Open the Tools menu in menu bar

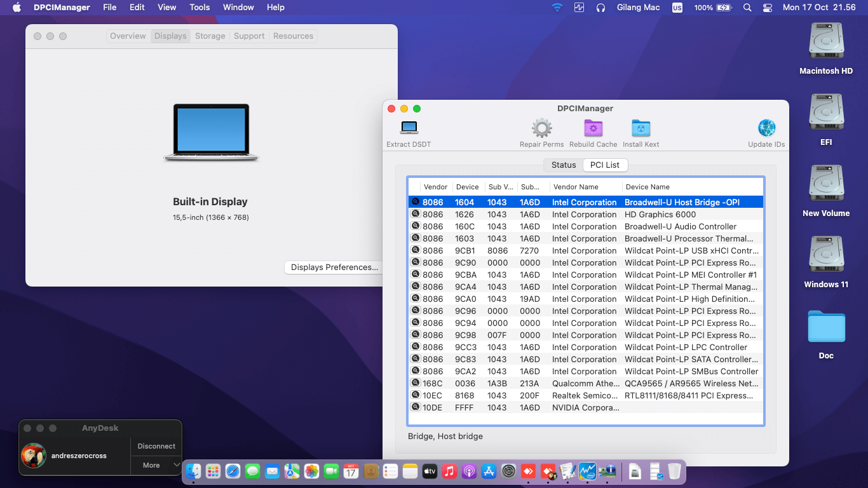click(200, 8)
